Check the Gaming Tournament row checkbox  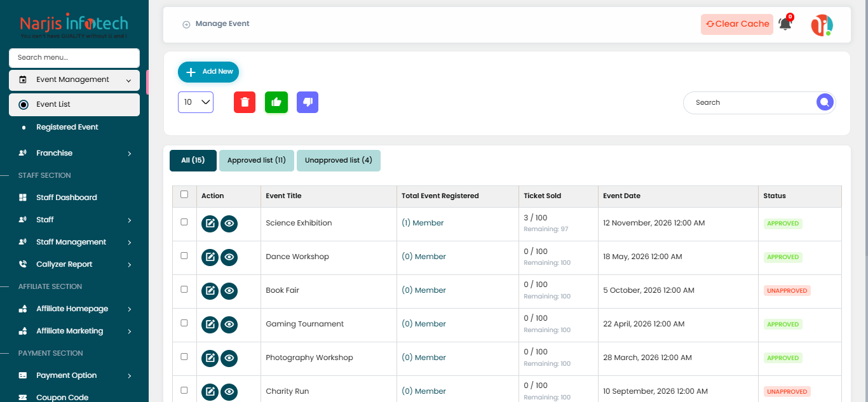click(184, 323)
